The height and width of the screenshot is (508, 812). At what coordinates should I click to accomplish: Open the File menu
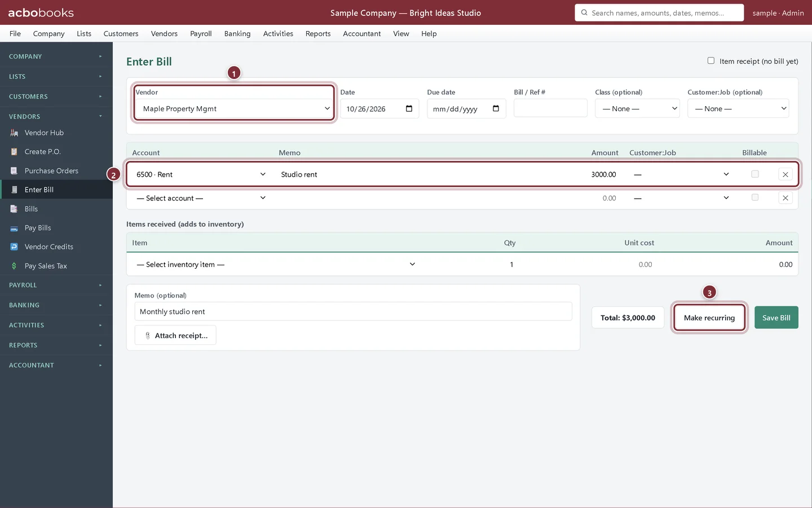15,33
